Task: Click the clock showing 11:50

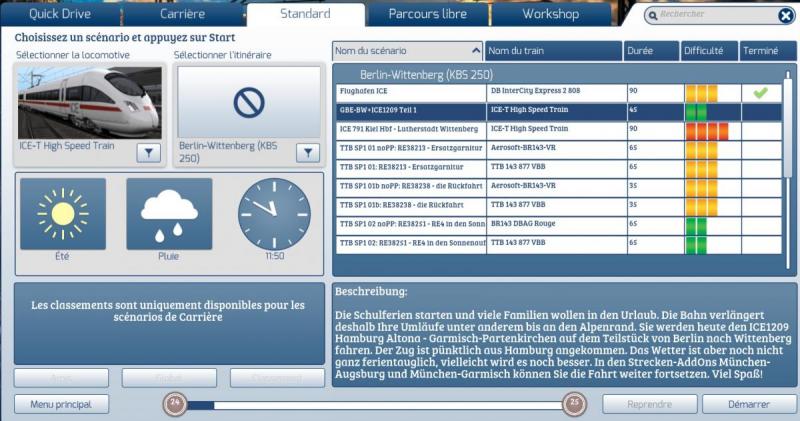Action: click(x=274, y=214)
